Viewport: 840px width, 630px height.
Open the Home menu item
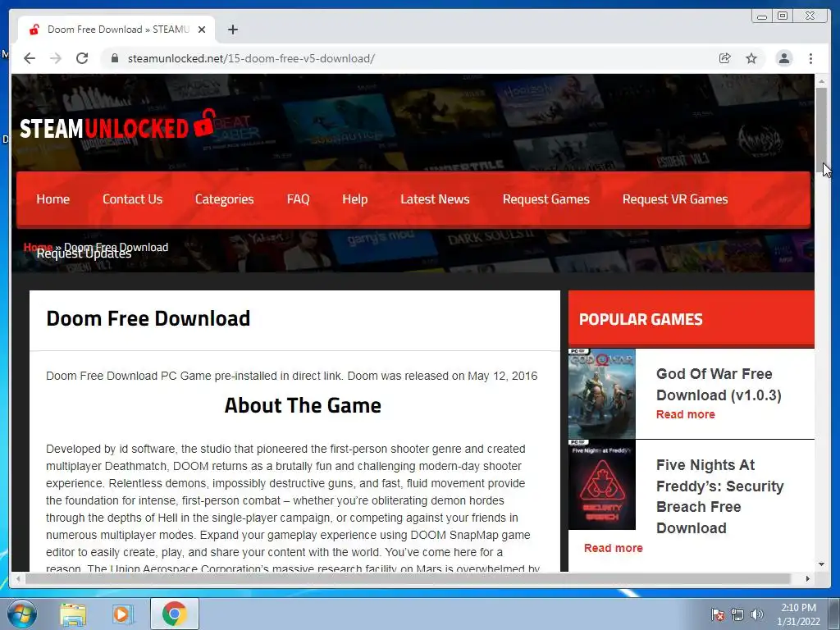tap(53, 199)
